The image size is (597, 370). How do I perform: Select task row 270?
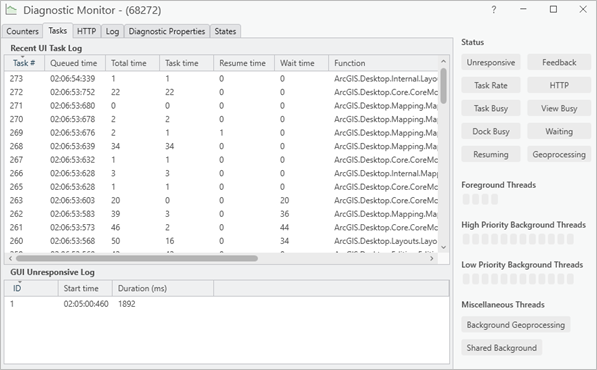[x=221, y=119]
